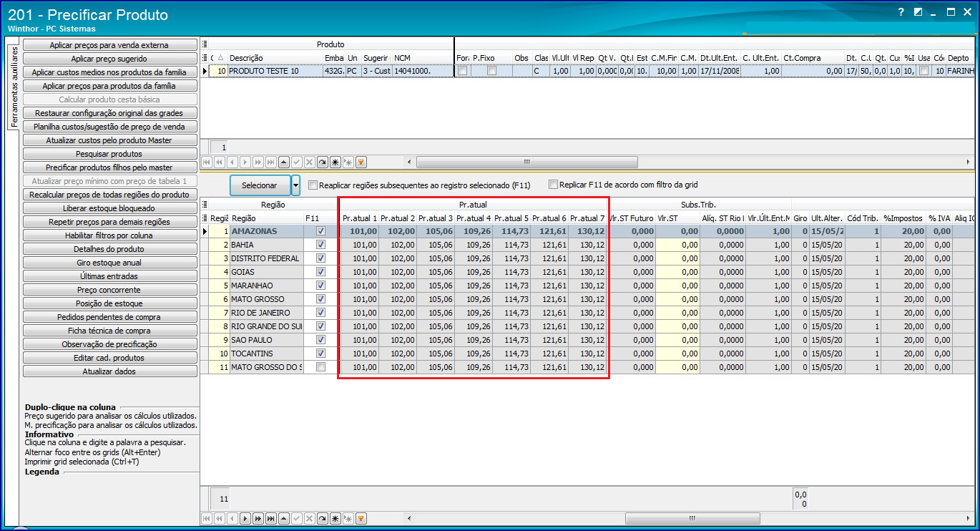Open Ferramentas auxiliares vertical tab
Image resolution: width=980 pixels, height=531 pixels.
[14, 87]
